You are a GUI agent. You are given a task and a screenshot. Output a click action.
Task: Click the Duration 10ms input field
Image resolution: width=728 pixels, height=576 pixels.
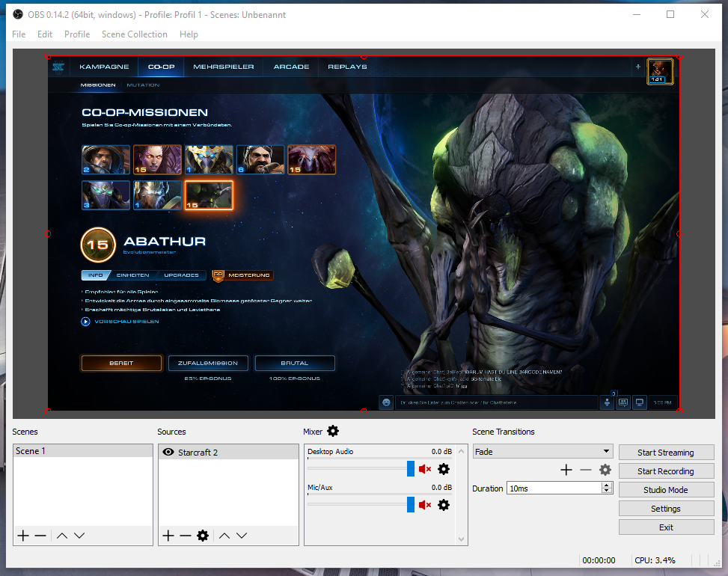[554, 488]
